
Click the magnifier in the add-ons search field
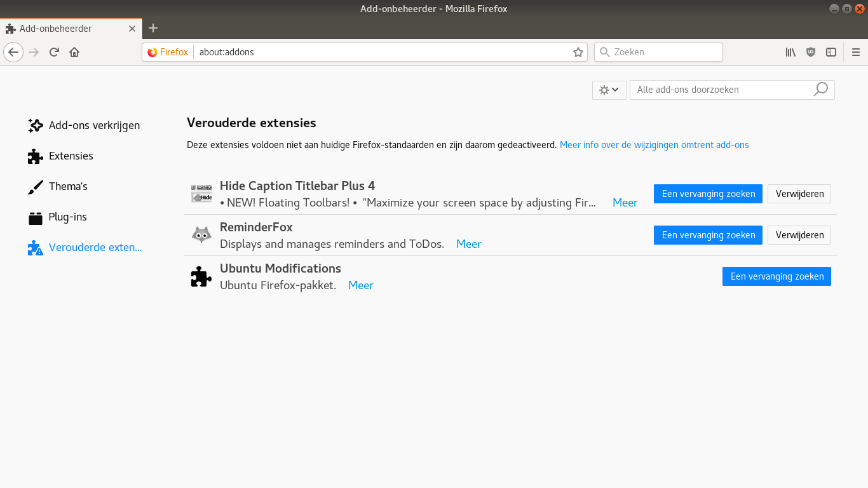(x=821, y=90)
